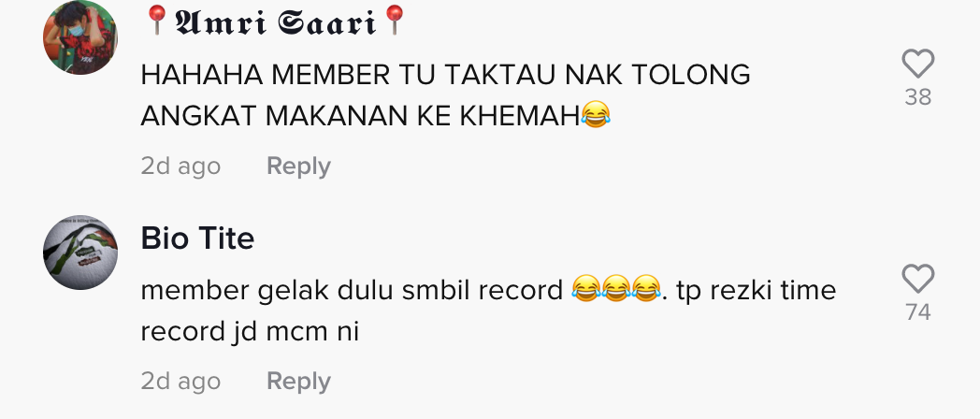Select the 'member gelak dulu smbil record' text

pyautogui.click(x=352, y=290)
